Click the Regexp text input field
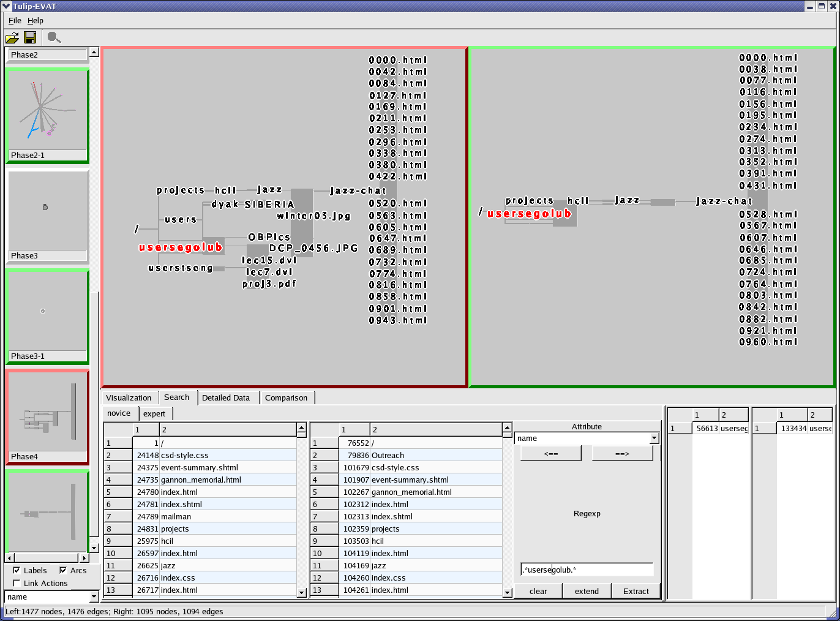840x621 pixels. click(x=587, y=570)
